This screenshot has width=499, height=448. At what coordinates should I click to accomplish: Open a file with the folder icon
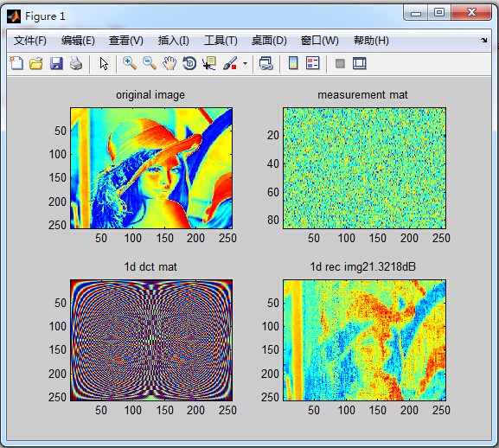tap(36, 63)
